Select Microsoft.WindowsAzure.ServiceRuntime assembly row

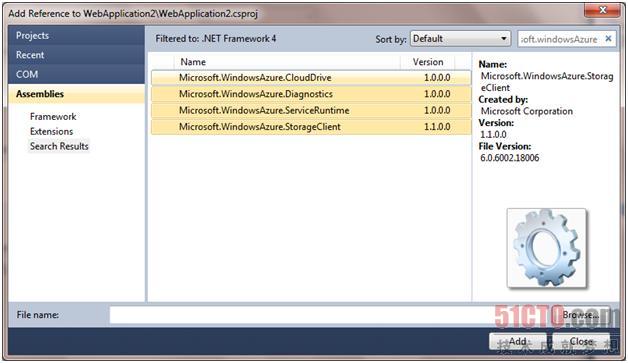tap(311, 111)
